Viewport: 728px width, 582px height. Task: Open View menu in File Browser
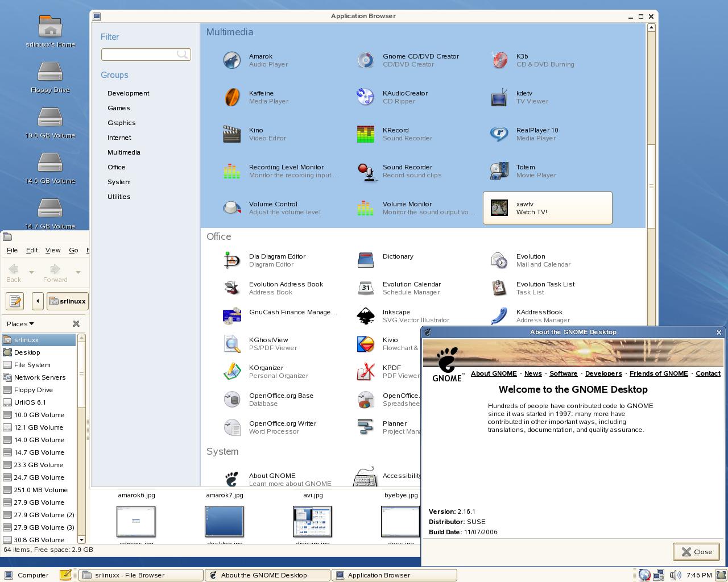click(x=53, y=250)
